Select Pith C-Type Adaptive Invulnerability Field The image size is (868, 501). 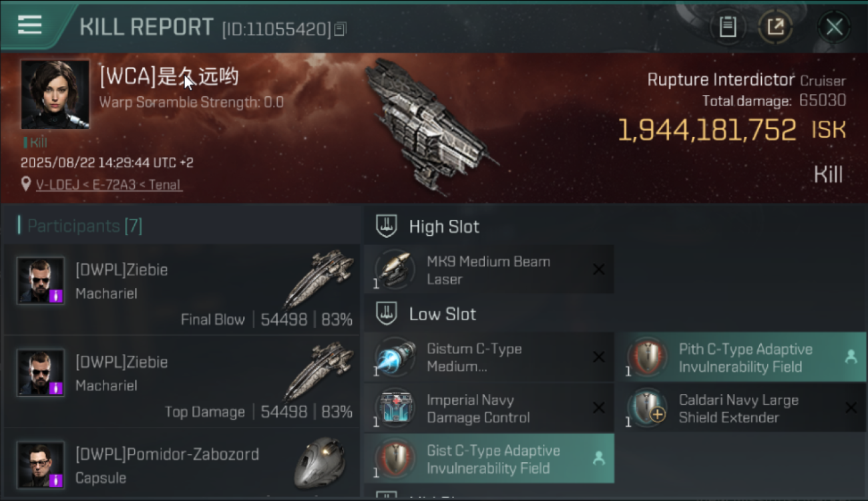pyautogui.click(x=740, y=357)
